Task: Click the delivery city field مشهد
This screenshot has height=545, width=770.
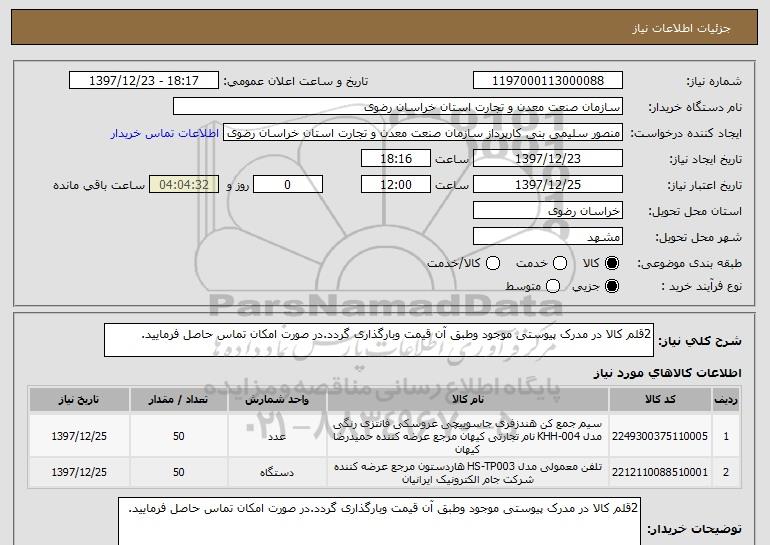Action: point(548,237)
